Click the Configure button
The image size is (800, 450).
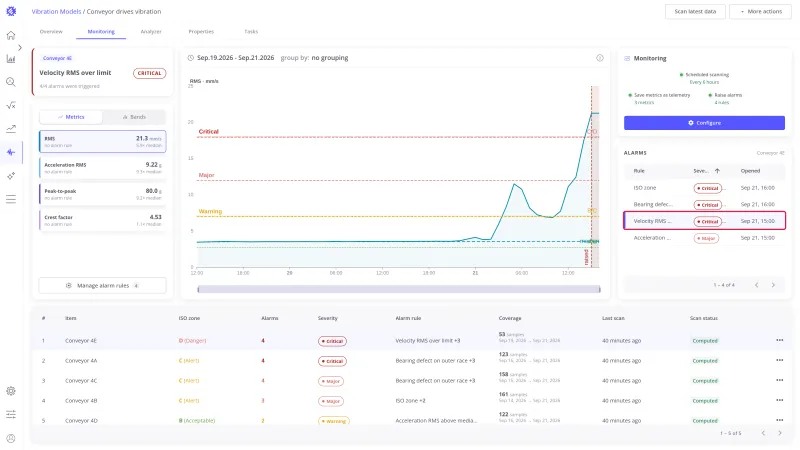click(704, 123)
